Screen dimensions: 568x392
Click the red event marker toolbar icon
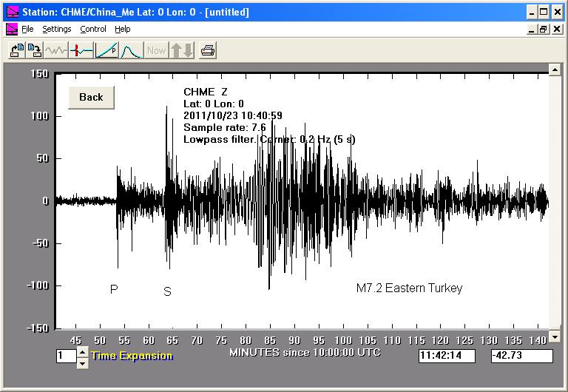pos(81,50)
